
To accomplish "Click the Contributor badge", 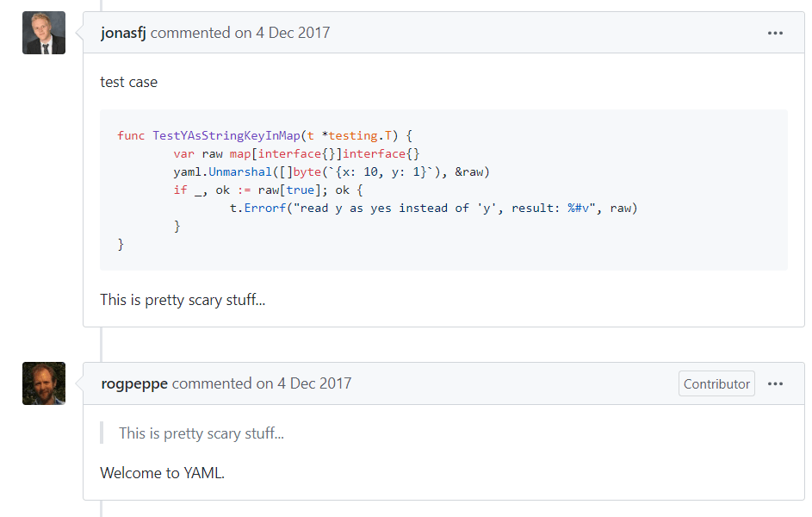I will [716, 384].
